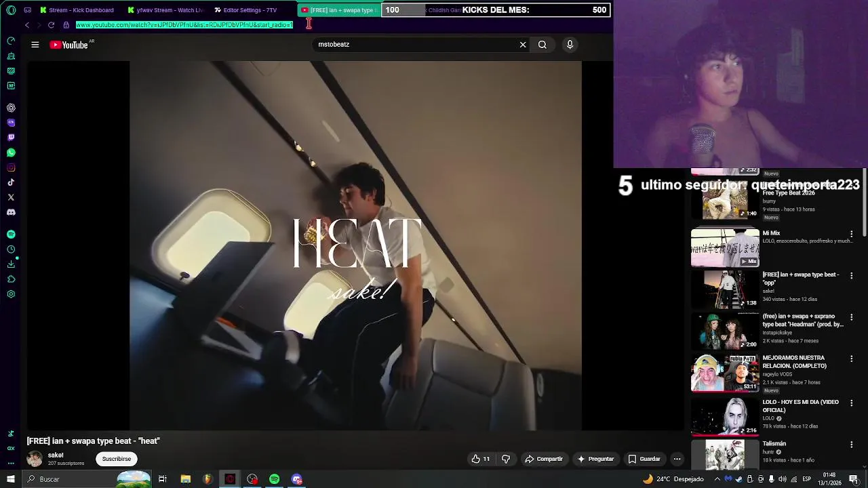Open options menu for "opp" type beat
This screenshot has width=868, height=488.
point(852,276)
